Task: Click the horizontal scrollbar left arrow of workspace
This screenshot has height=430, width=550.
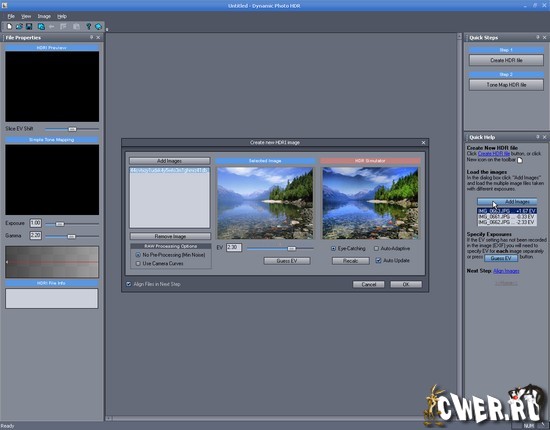Action: click(x=109, y=418)
